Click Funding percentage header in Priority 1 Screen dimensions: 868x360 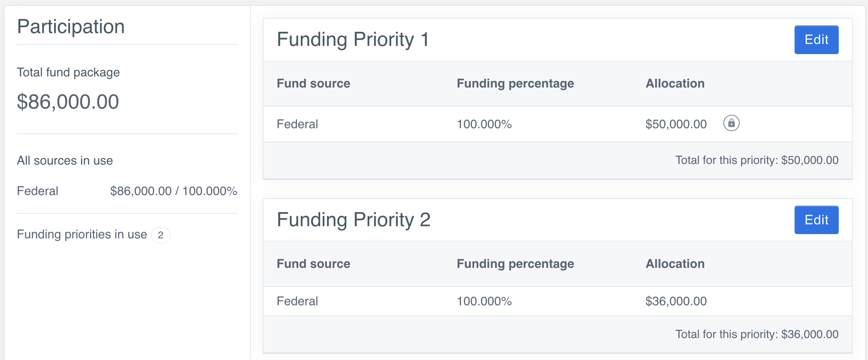click(515, 83)
